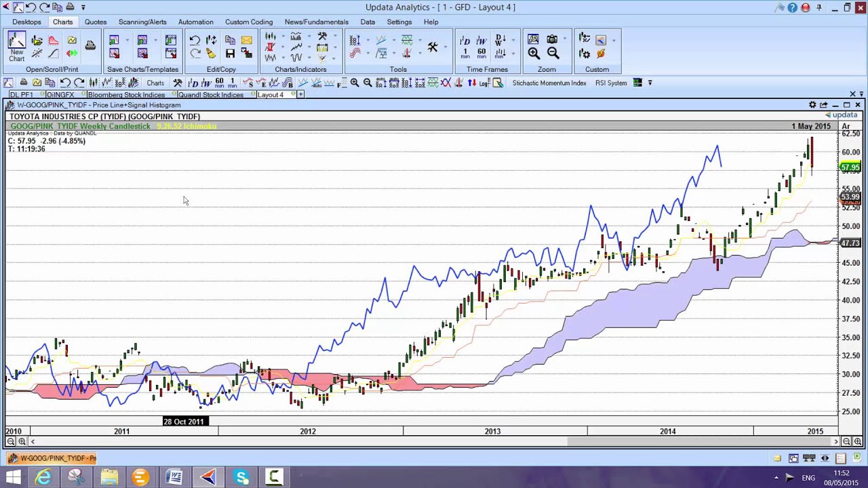Click the scroll left arrow under chart

pos(33,441)
